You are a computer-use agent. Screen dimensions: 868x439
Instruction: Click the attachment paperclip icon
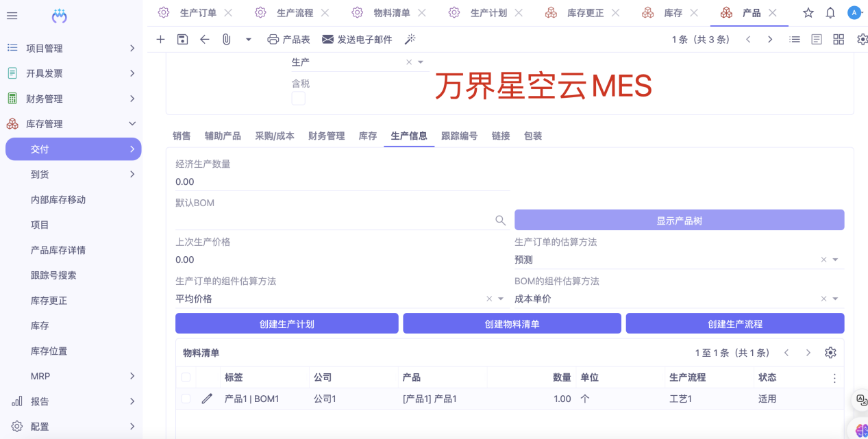coord(227,39)
